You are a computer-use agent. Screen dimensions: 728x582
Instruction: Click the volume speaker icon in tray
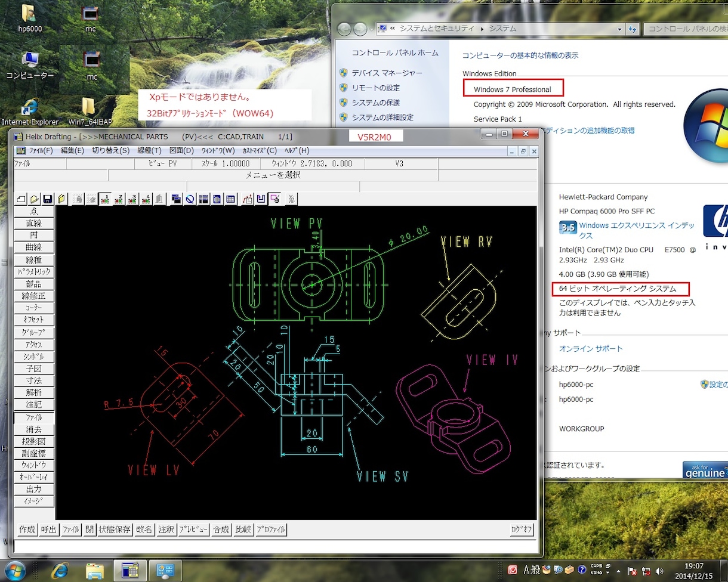tap(659, 571)
